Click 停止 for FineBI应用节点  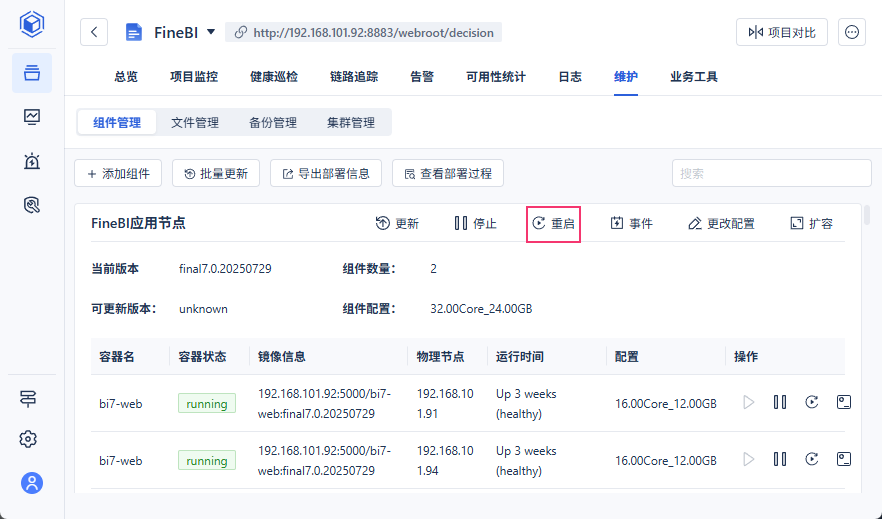(475, 224)
